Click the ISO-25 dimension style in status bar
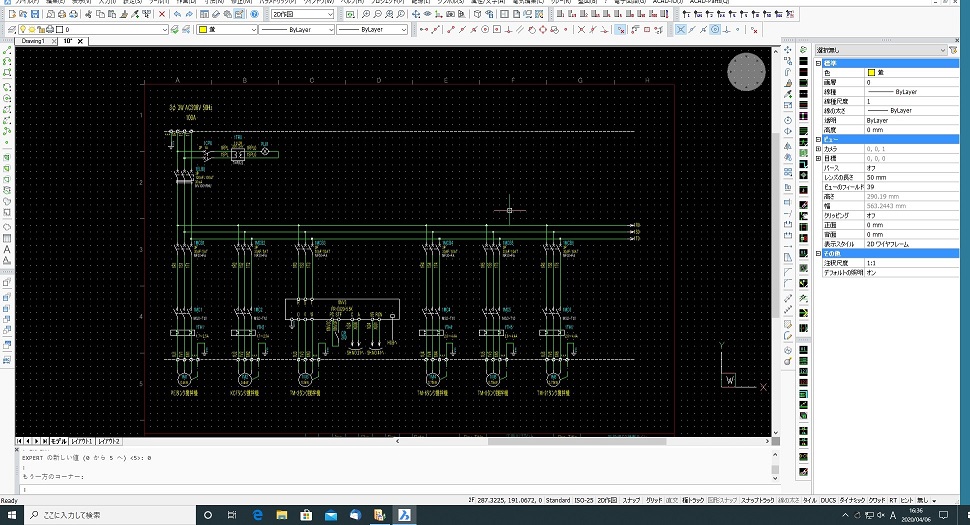This screenshot has height=525, width=970. coord(583,500)
